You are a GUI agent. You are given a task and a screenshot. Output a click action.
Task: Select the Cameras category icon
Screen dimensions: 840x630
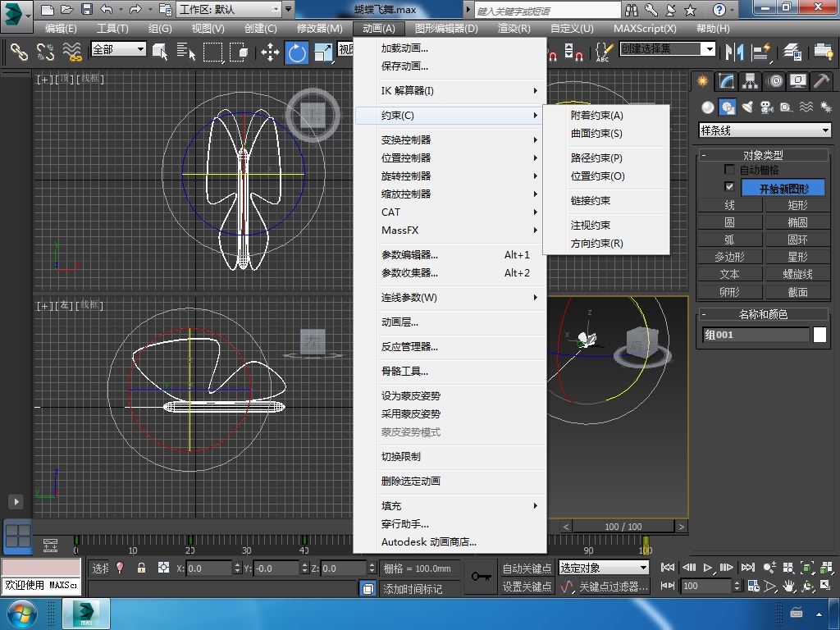tap(766, 107)
